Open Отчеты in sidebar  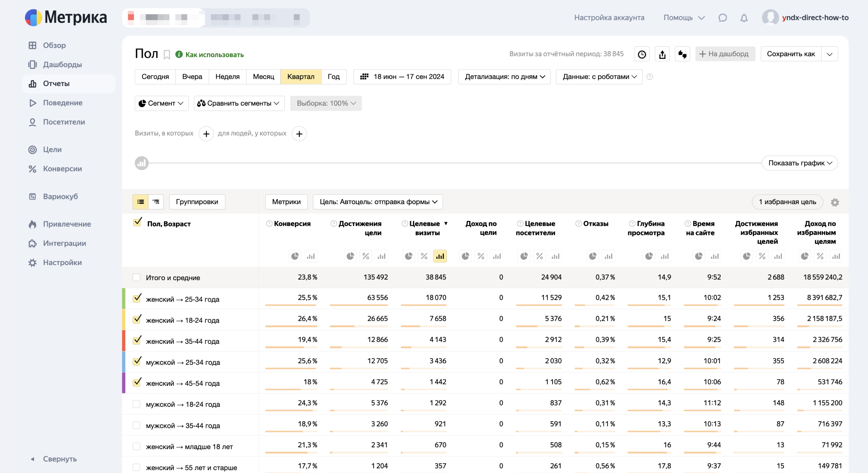(x=69, y=84)
